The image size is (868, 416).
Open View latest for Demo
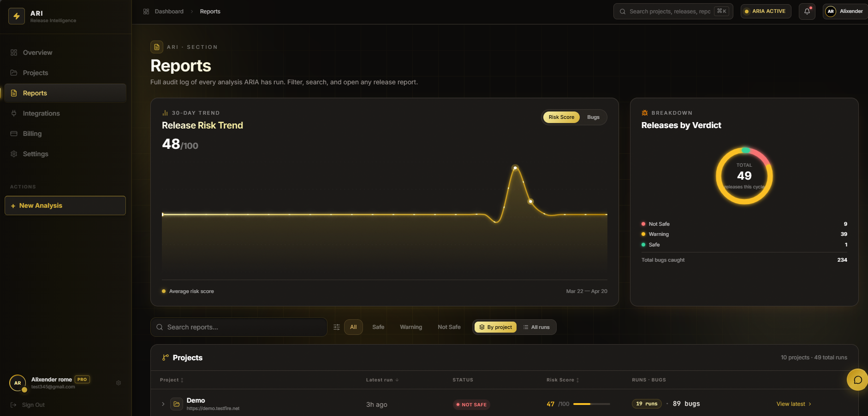tap(794, 404)
